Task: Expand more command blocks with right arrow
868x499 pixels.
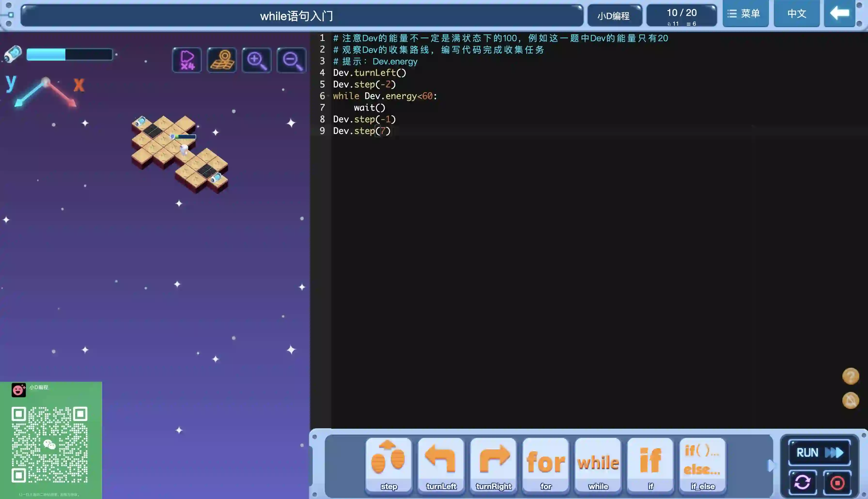Action: (771, 465)
